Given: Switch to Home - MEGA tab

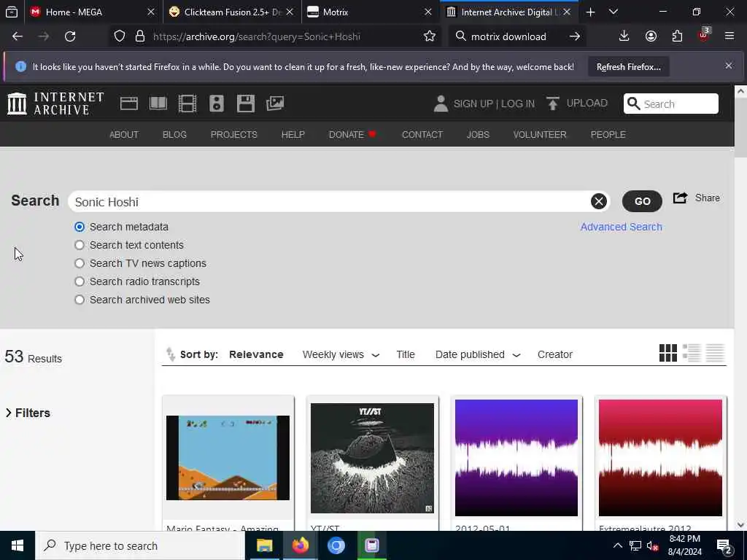Looking at the screenshot, I should pos(92,12).
